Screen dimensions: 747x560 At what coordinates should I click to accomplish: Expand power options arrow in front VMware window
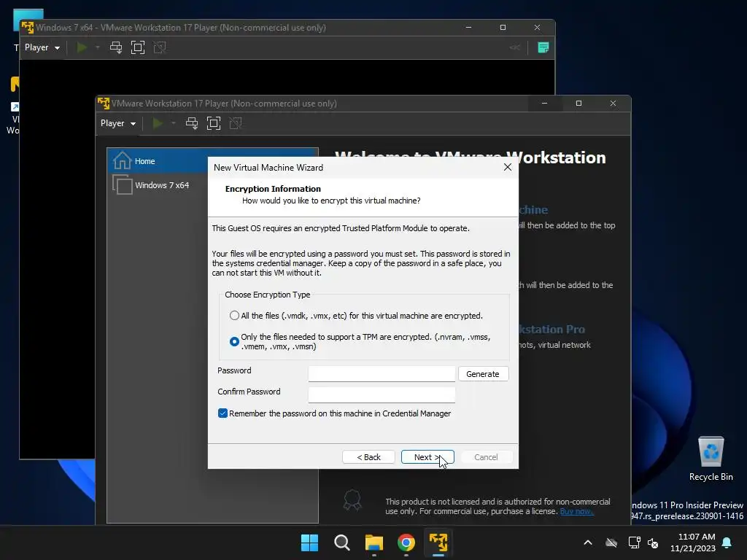[x=174, y=123]
